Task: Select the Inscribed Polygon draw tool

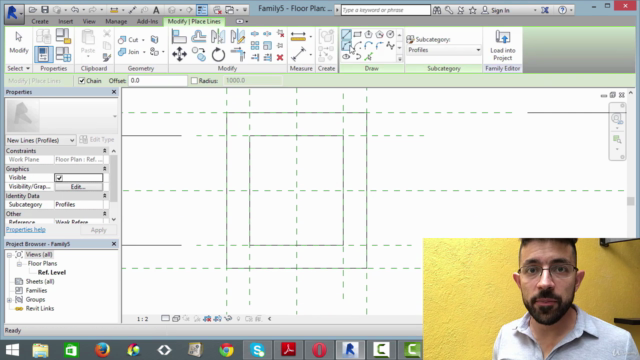Action: 368,34
